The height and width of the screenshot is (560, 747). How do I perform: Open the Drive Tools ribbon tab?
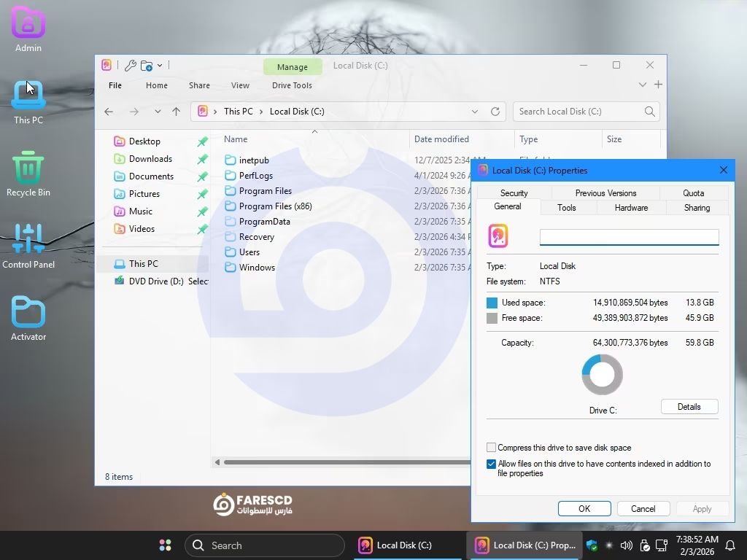292,85
